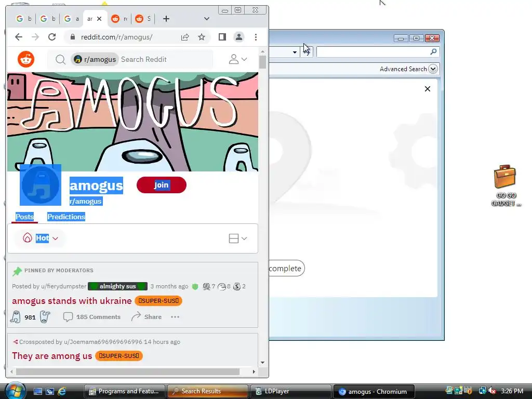
Task: Click the Reddit logo home icon
Action: point(26,59)
